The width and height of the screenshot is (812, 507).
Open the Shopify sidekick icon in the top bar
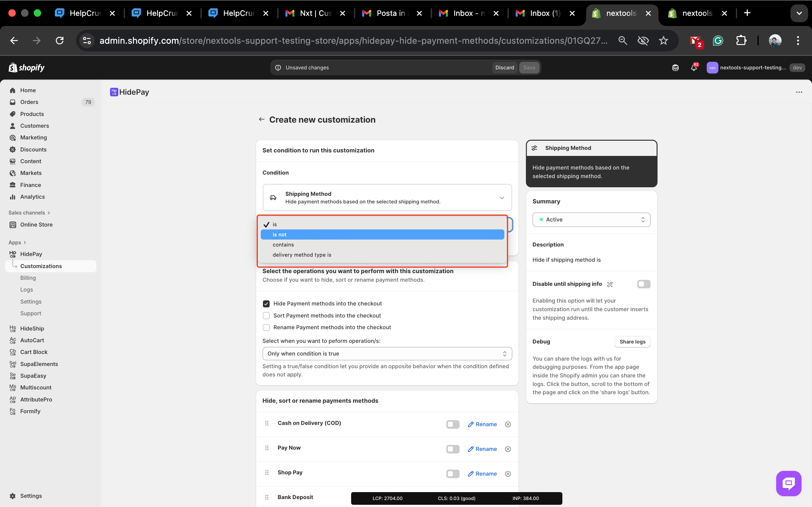(675, 68)
